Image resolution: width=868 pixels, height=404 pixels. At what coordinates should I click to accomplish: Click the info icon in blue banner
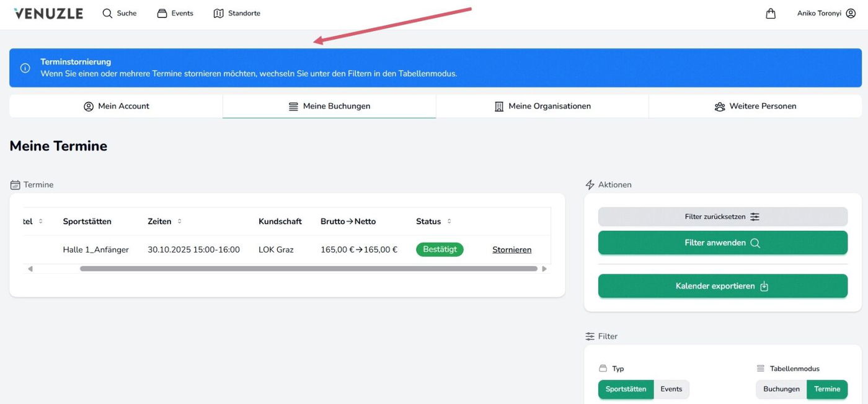pos(25,68)
